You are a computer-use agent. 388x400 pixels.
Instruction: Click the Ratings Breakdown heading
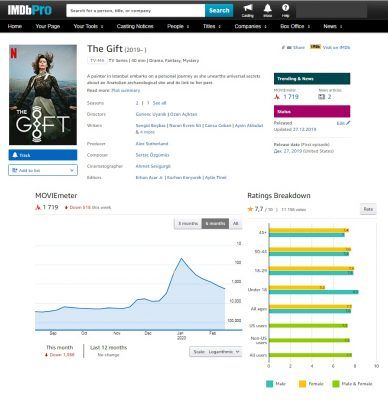[279, 196]
